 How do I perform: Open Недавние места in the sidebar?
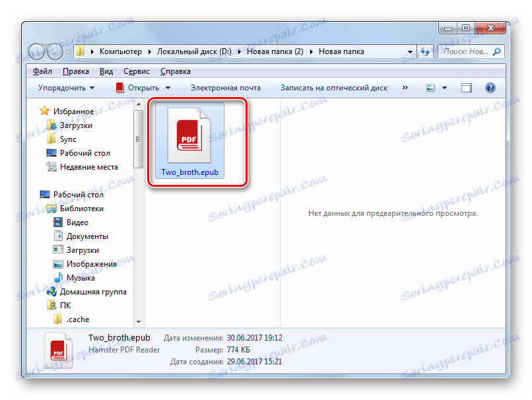[89, 167]
